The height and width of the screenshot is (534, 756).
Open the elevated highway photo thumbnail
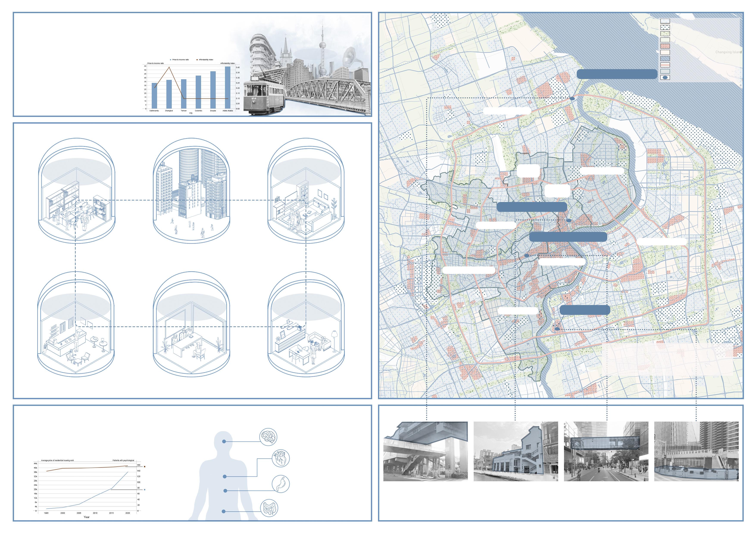coord(425,451)
